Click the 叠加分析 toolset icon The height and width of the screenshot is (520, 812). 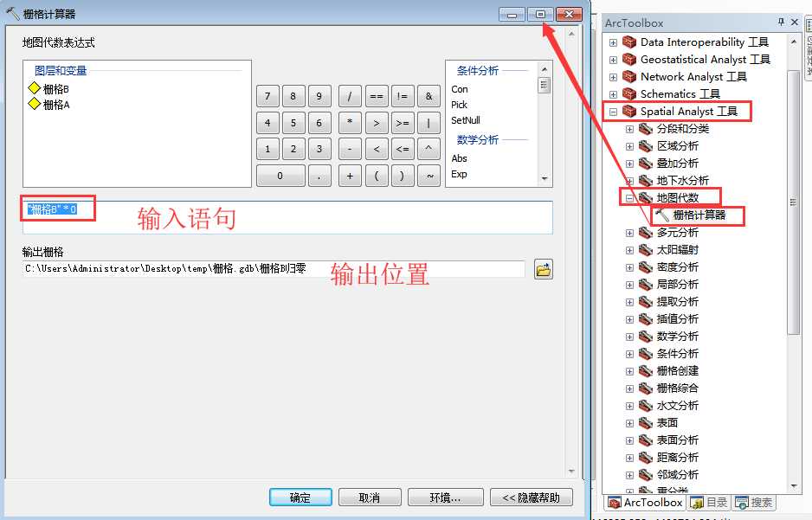pyautogui.click(x=645, y=163)
